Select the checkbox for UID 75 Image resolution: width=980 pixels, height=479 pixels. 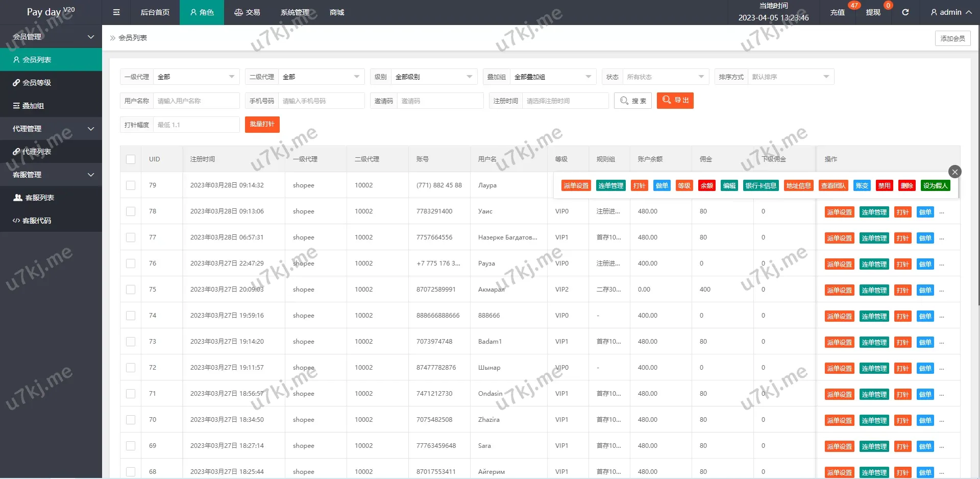tap(131, 290)
